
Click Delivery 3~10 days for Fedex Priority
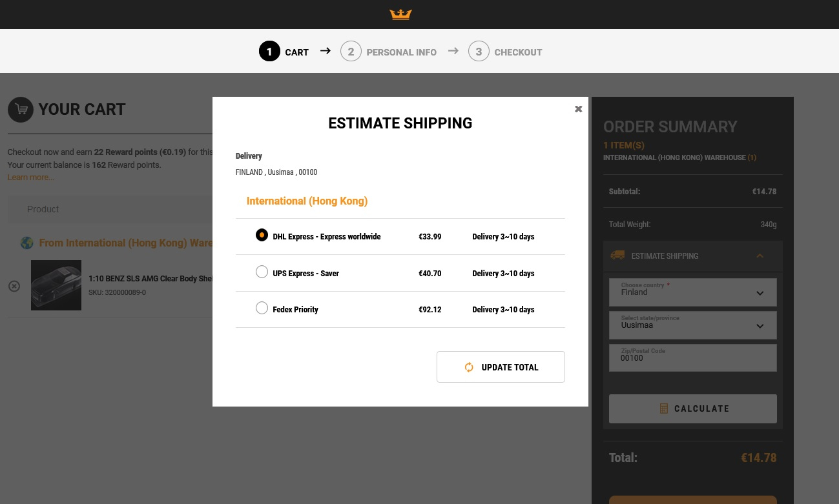point(503,310)
